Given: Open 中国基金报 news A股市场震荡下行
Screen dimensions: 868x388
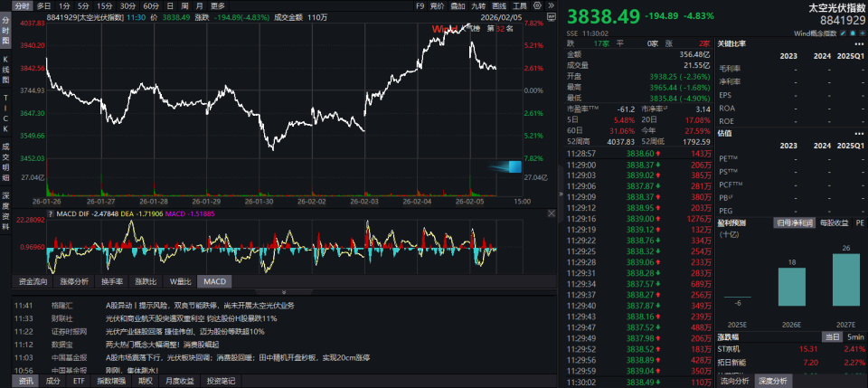Looking at the screenshot, I should click(238, 357).
